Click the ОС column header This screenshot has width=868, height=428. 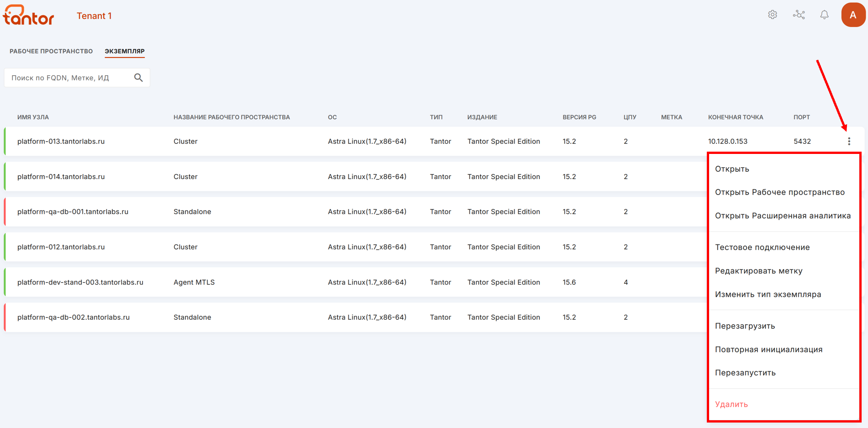332,117
